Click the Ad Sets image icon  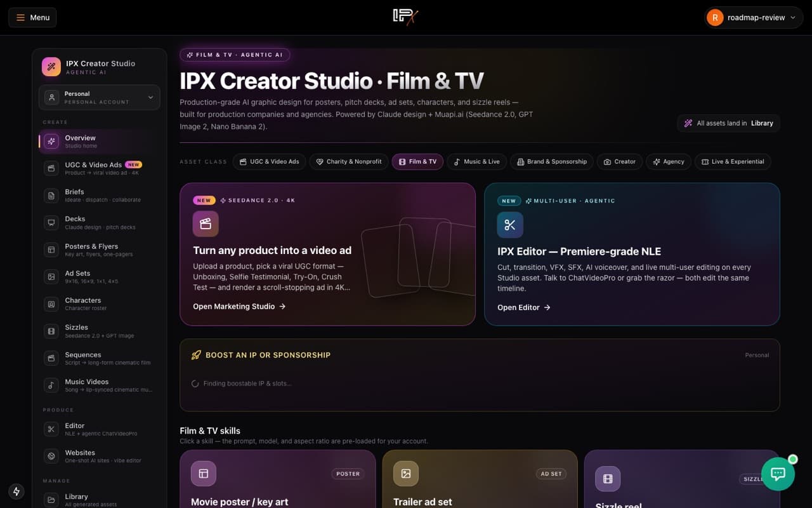tap(51, 277)
